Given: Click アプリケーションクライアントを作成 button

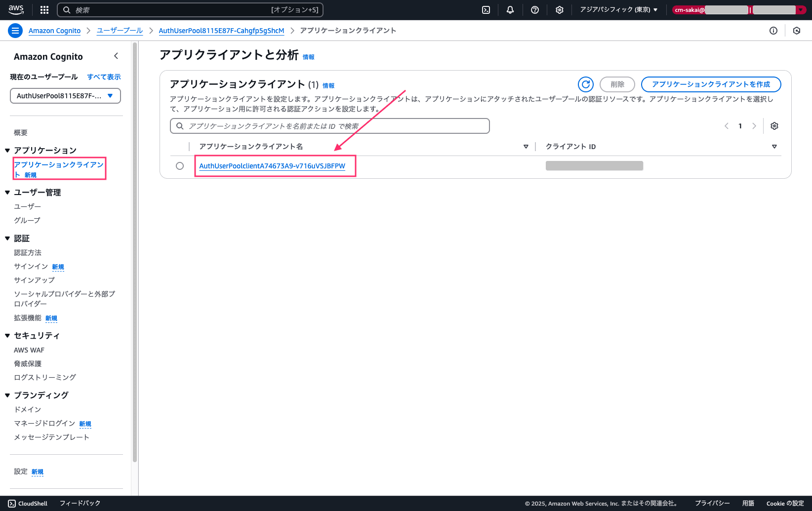Looking at the screenshot, I should click(711, 84).
